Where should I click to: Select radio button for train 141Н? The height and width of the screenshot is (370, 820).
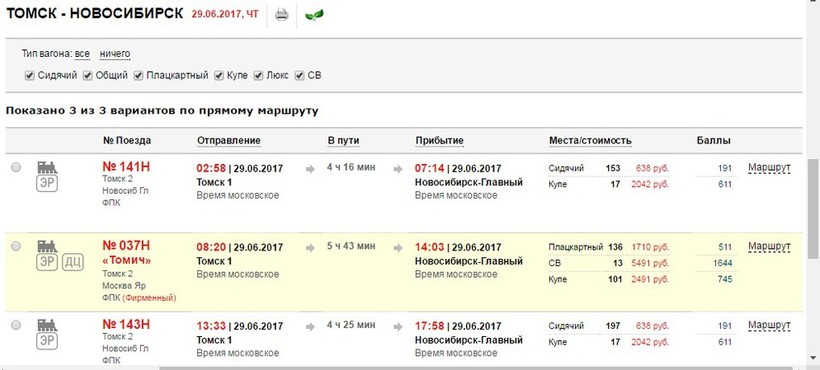click(16, 167)
